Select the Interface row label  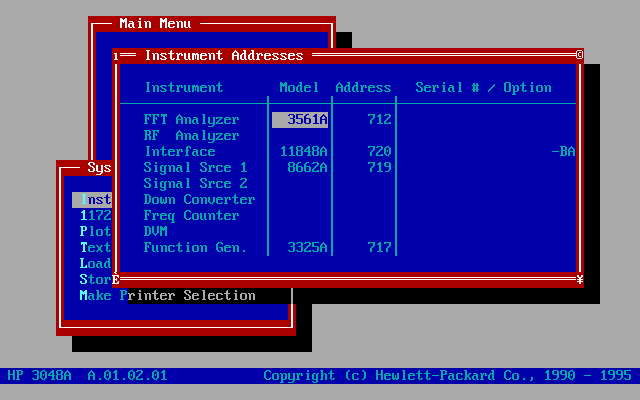[x=180, y=151]
